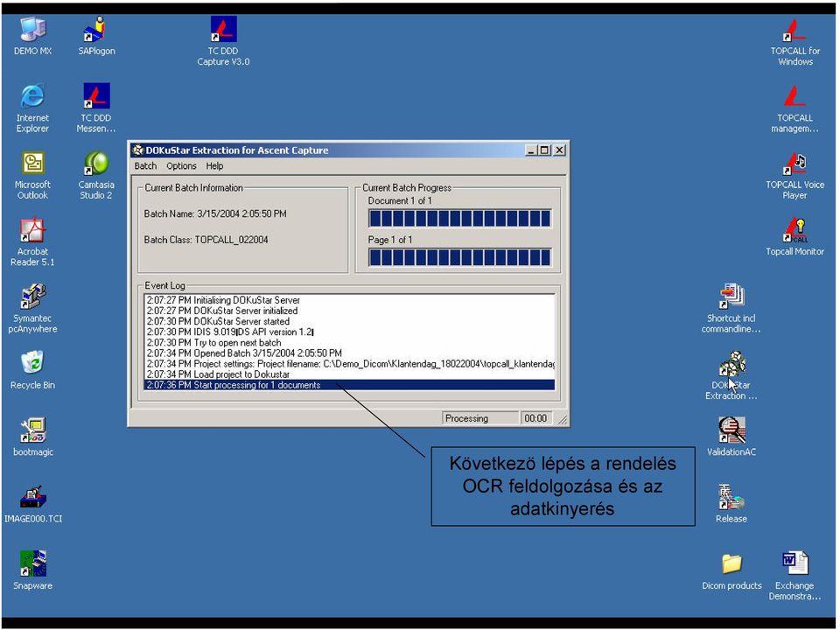The height and width of the screenshot is (630, 840).
Task: Click the window resize grip corner
Action: coord(562,420)
